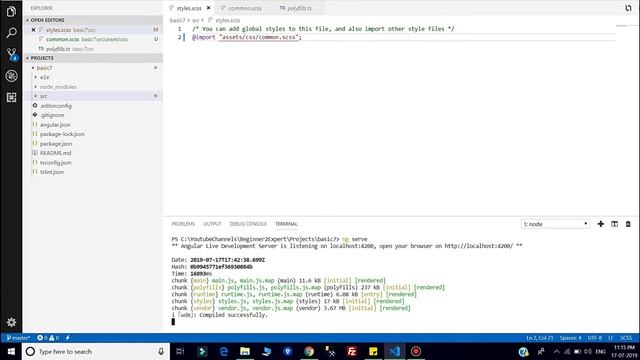Click the Visual Studio Code taskbar icon

[x=394, y=351]
